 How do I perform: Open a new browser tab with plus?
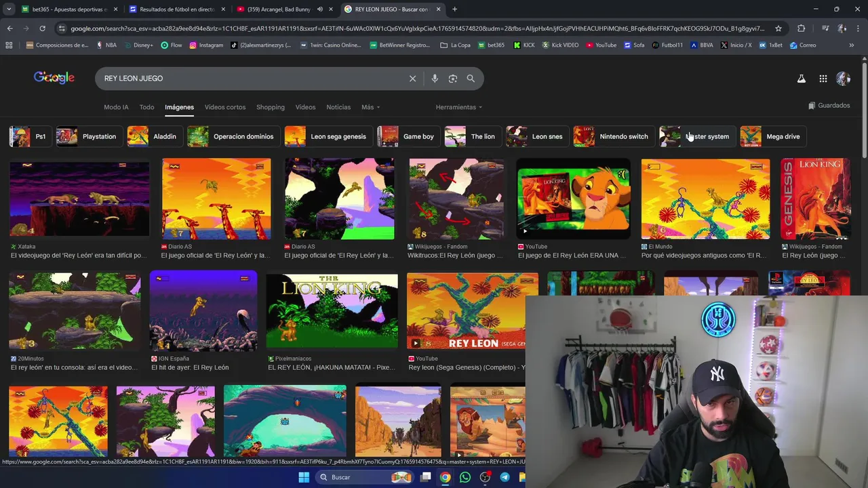454,9
